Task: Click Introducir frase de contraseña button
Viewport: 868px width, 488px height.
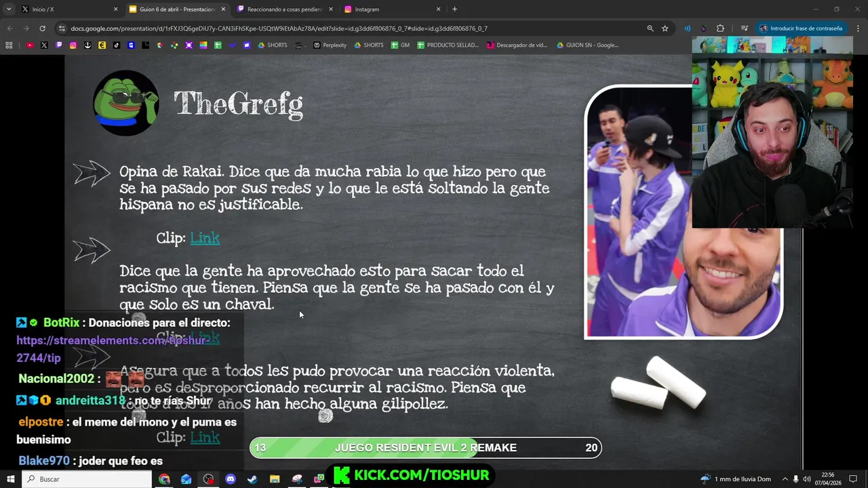Action: 801,28
